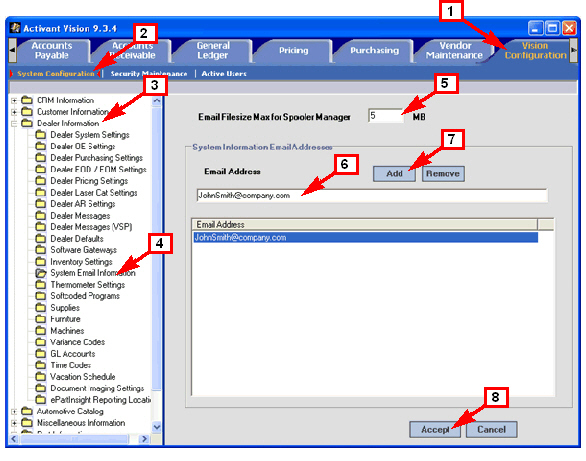Click the Furniture folder icon
The image size is (586, 461).
(x=41, y=319)
